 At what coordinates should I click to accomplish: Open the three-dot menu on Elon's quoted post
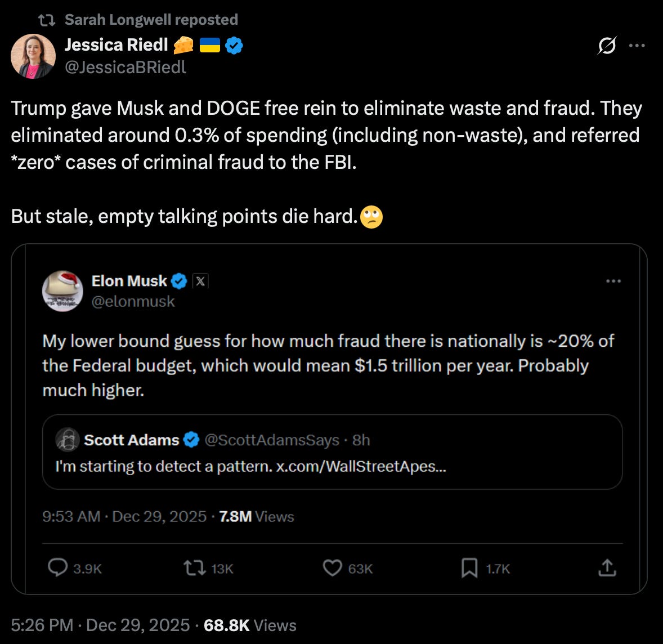(613, 281)
